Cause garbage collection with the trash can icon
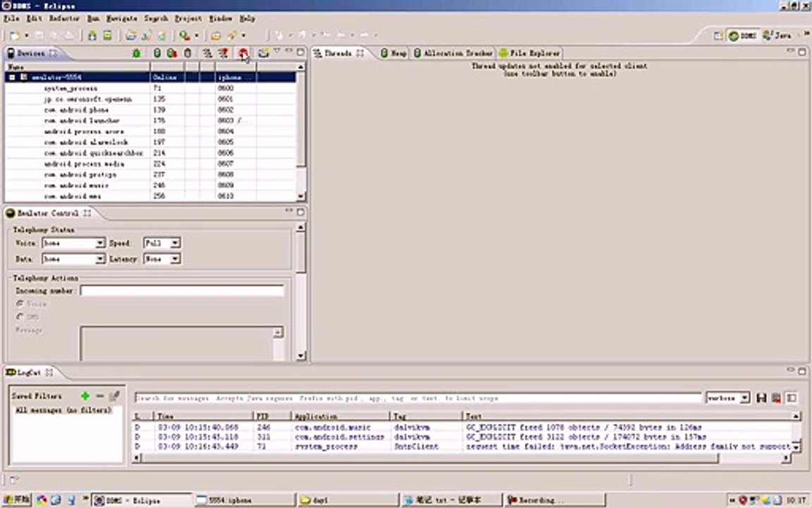Image resolution: width=812 pixels, height=508 pixels. click(x=187, y=53)
